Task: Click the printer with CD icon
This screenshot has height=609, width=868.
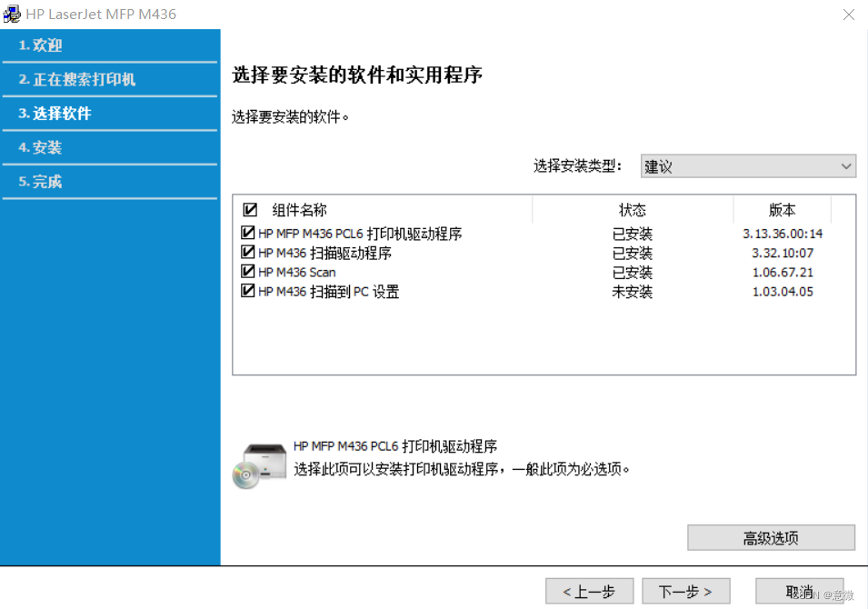Action: 260,466
